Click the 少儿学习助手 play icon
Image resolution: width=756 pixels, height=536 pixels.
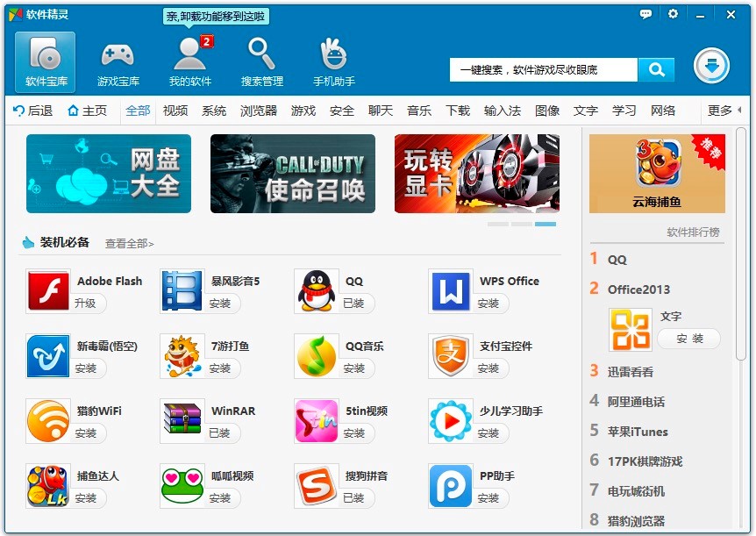pyautogui.click(x=450, y=421)
